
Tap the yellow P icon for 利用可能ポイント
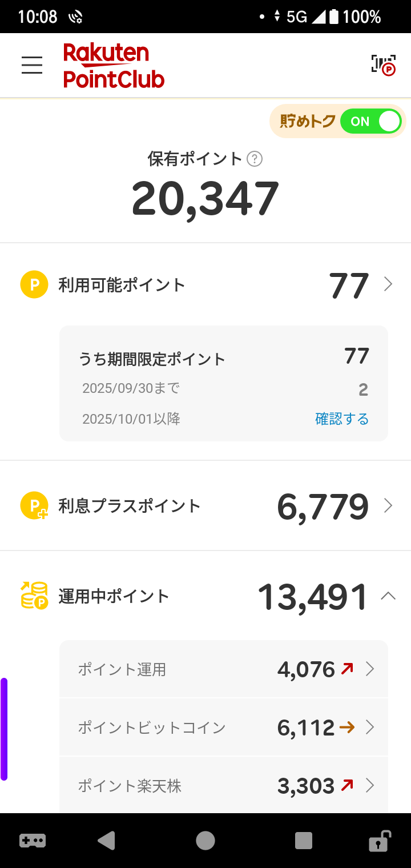34,284
